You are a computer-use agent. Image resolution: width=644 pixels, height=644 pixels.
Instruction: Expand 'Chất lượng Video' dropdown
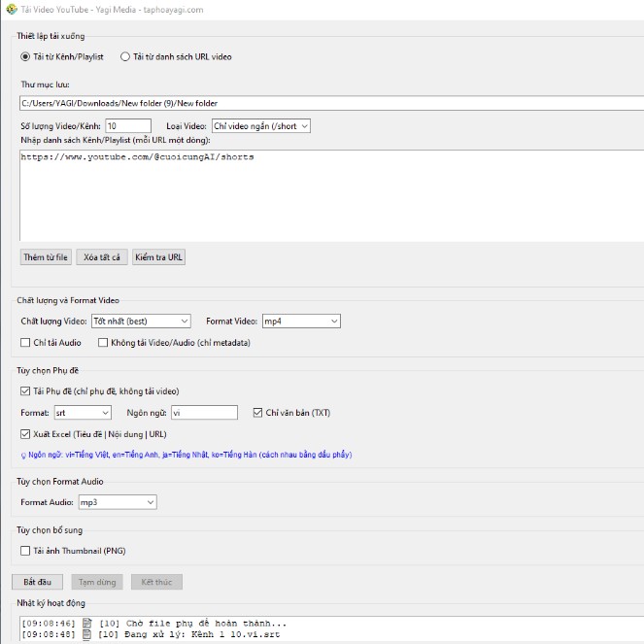pyautogui.click(x=141, y=321)
